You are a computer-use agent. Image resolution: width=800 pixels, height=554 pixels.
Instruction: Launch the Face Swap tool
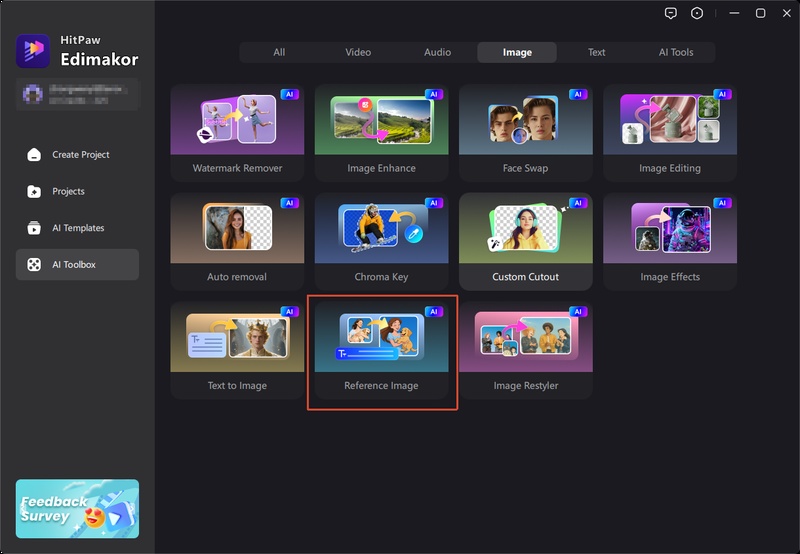click(526, 133)
